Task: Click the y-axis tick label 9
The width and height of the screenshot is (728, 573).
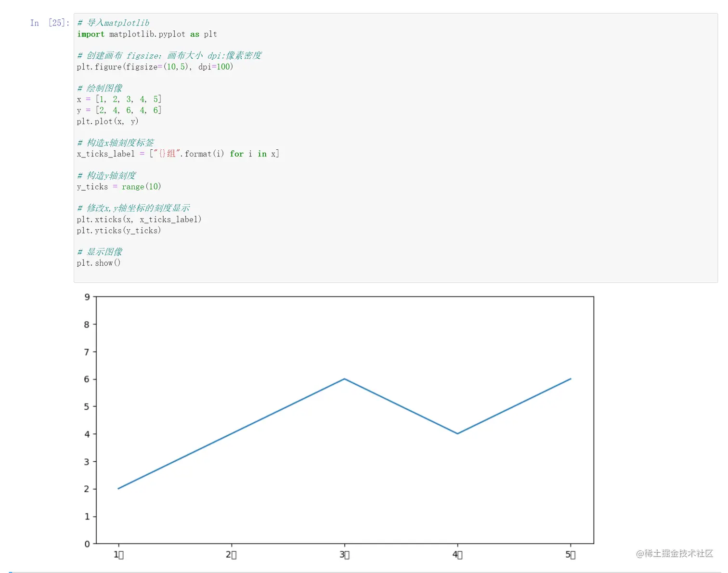Action: tap(87, 297)
